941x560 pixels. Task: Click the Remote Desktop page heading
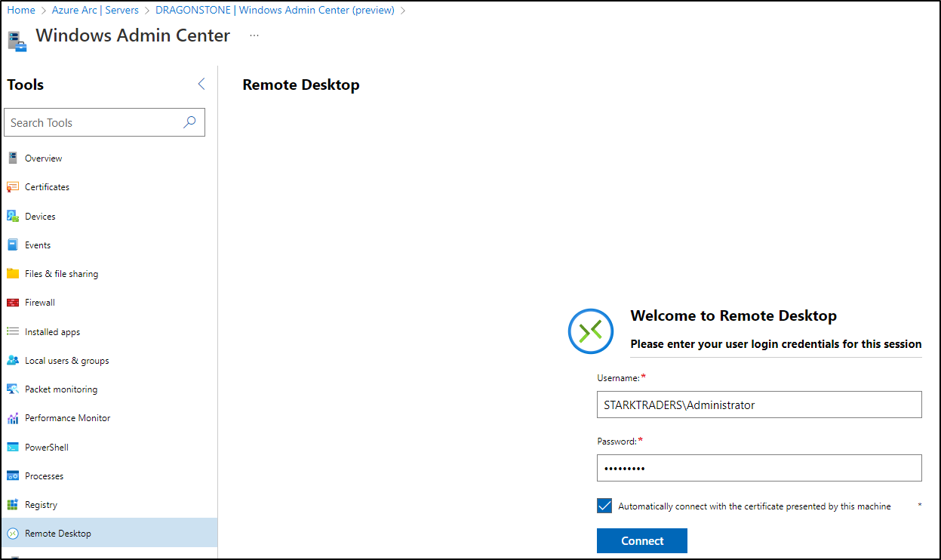301,85
